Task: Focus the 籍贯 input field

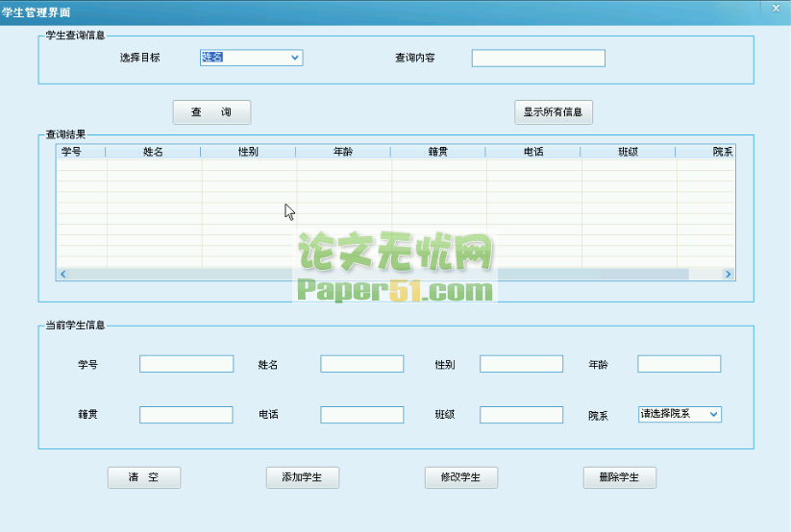Action: [x=186, y=415]
